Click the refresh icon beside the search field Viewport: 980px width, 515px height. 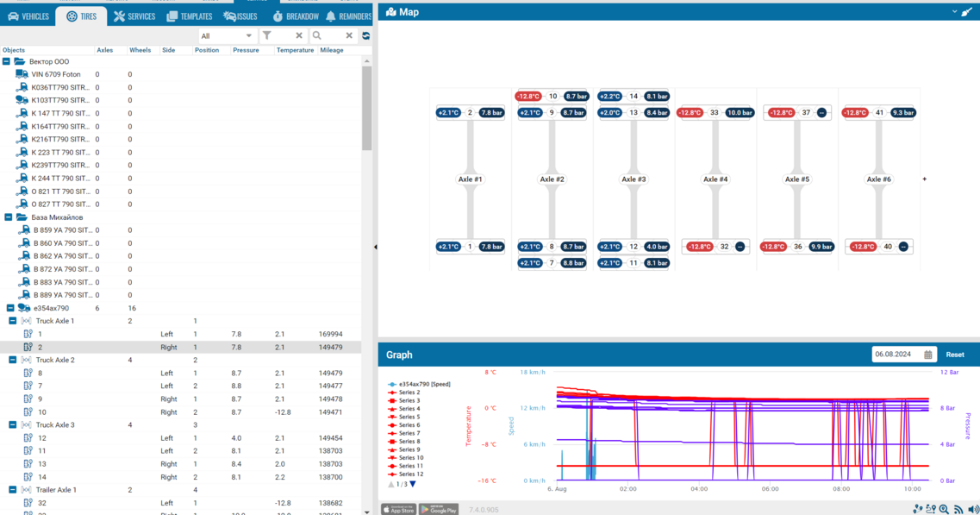[366, 36]
